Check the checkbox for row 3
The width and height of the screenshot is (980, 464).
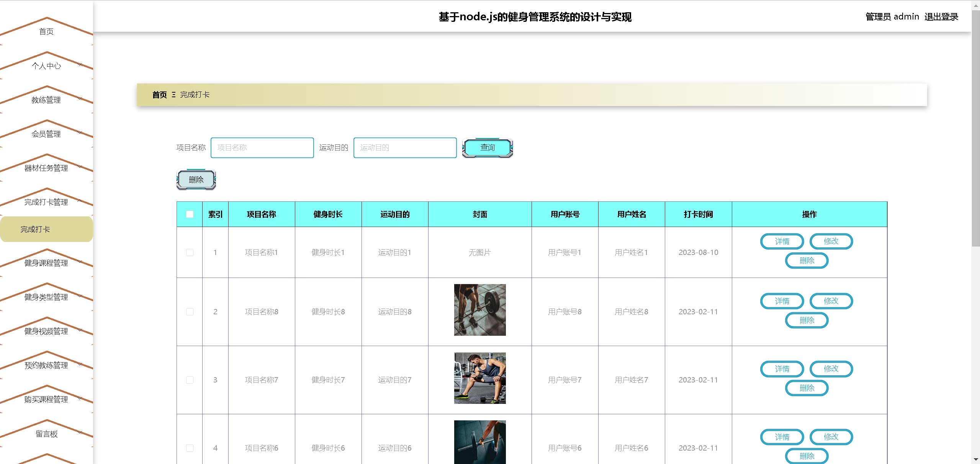pyautogui.click(x=190, y=380)
